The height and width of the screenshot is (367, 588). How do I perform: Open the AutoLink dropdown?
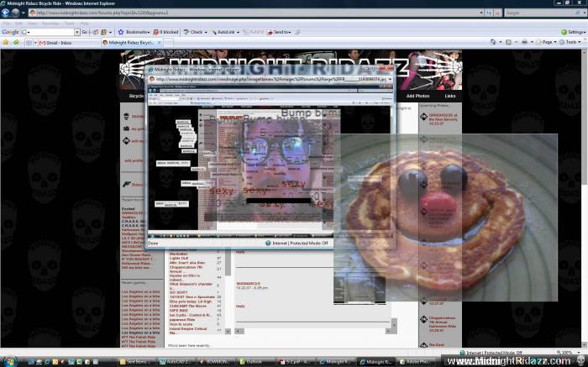(225, 32)
